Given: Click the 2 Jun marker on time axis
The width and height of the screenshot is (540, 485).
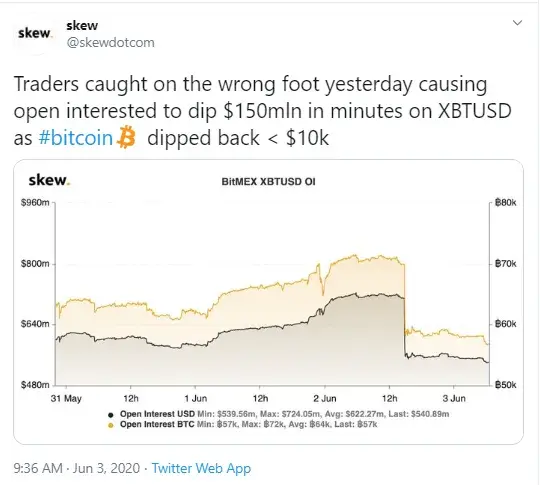Looking at the screenshot, I should [x=324, y=399].
